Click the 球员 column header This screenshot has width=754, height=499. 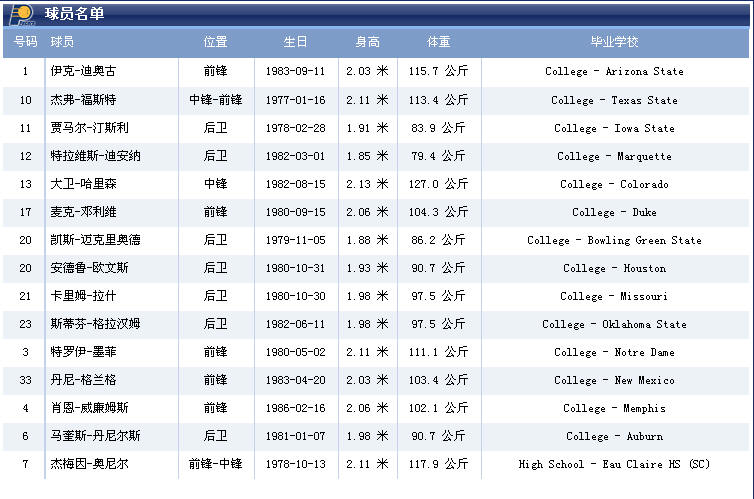pyautogui.click(x=62, y=42)
